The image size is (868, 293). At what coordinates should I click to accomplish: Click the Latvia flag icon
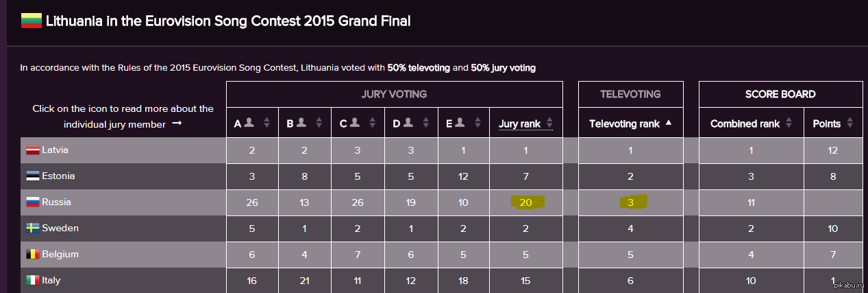33,150
